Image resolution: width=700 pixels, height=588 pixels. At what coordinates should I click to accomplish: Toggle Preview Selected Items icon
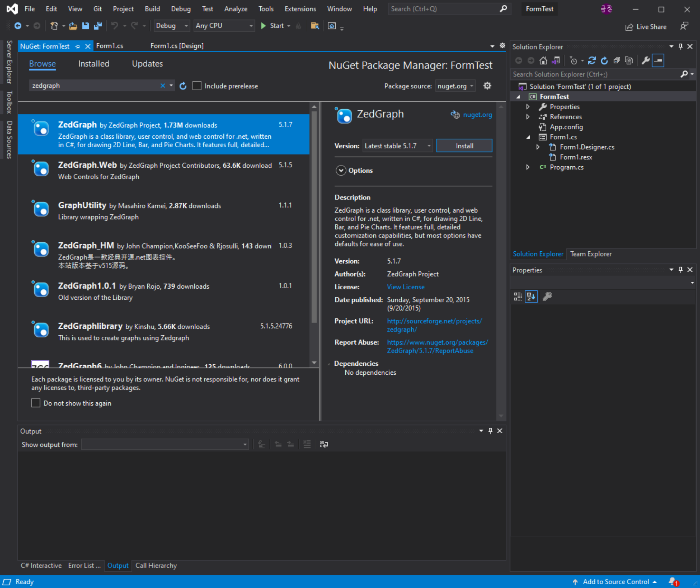pos(658,60)
